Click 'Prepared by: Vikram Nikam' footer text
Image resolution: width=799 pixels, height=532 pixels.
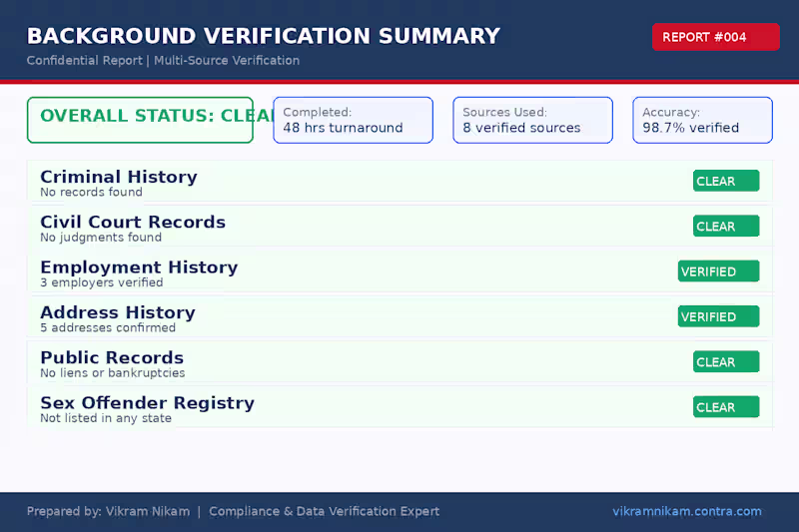click(108, 512)
